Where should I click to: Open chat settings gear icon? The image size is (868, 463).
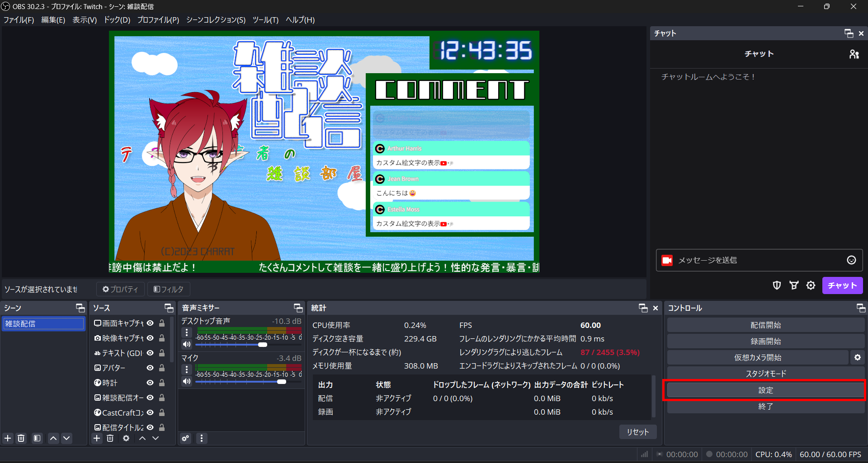click(x=811, y=285)
